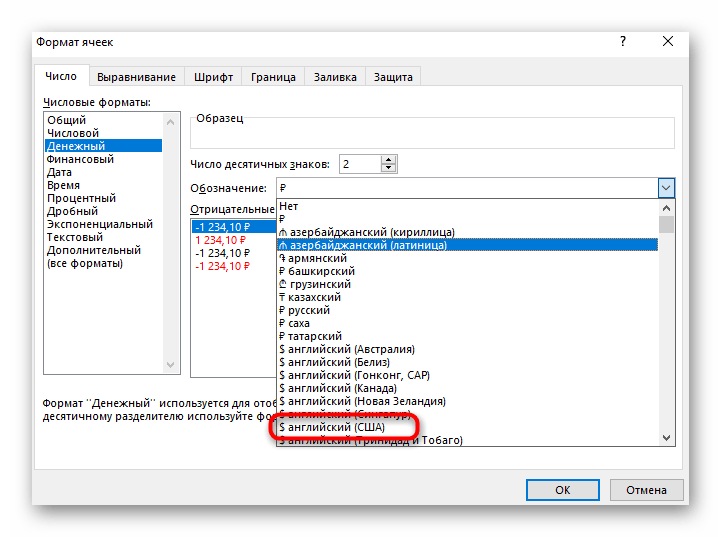Select Время number format

pyautogui.click(x=103, y=185)
